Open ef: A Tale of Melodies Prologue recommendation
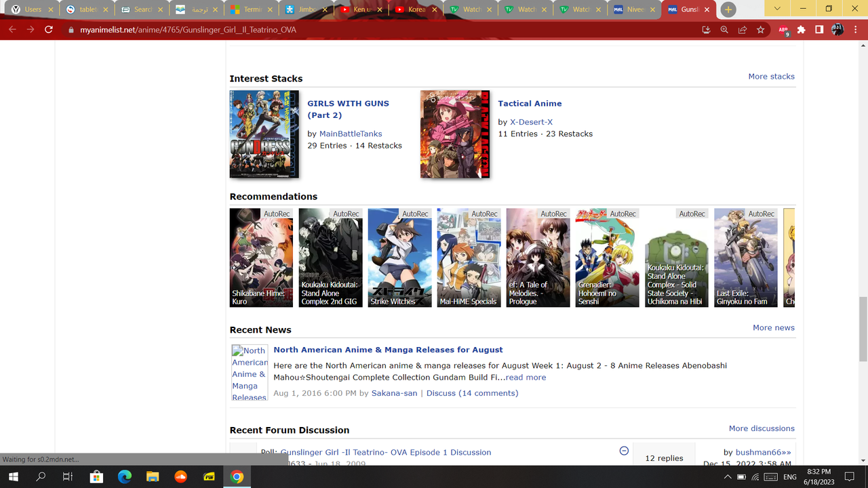Viewport: 868px width, 488px height. pyautogui.click(x=538, y=258)
